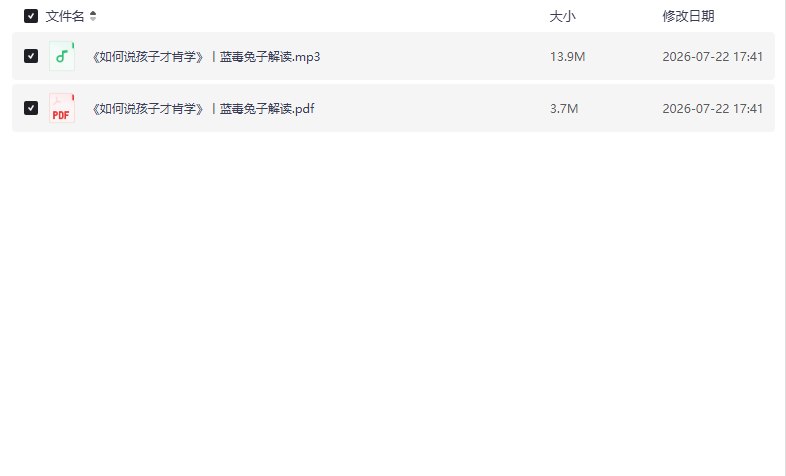786x476 pixels.
Task: Open 《如何说孩子才肯学》丨蓝毒兔子解读.mp3 filename
Action: point(205,57)
